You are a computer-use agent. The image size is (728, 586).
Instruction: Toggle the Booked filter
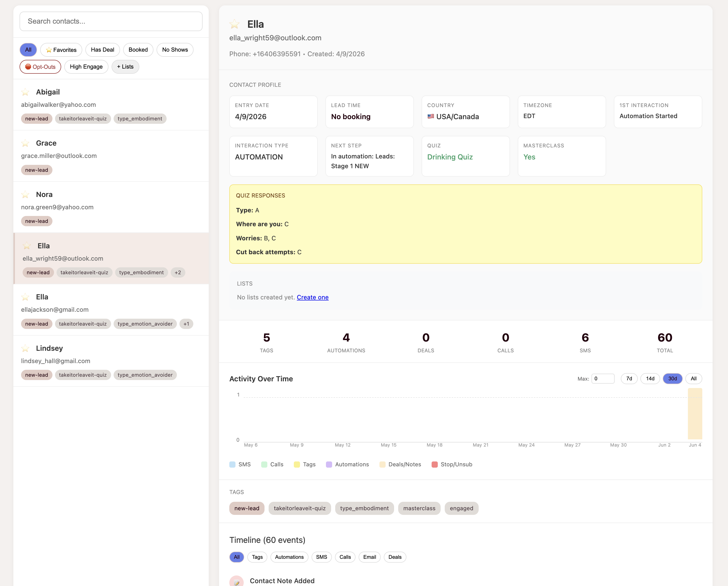point(138,50)
